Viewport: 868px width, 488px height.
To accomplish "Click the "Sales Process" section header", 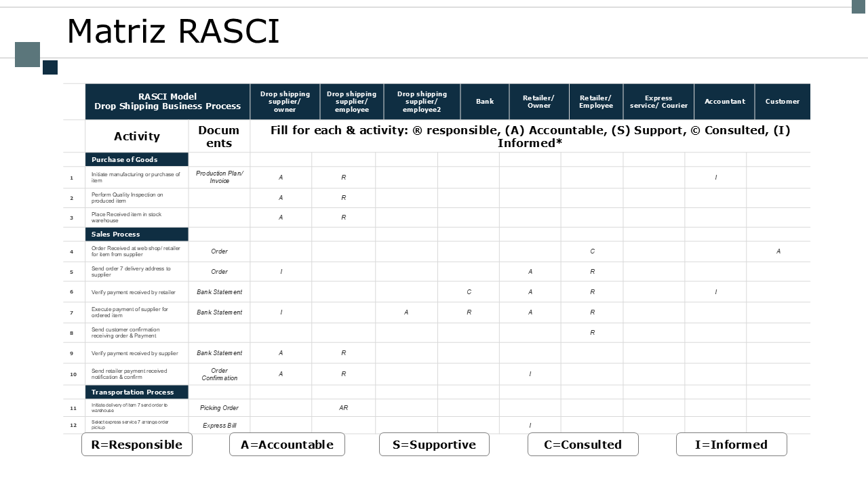I will pos(137,235).
